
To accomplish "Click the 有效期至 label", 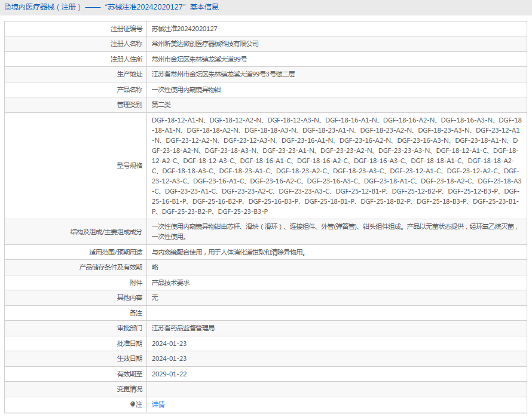I will point(130,374).
